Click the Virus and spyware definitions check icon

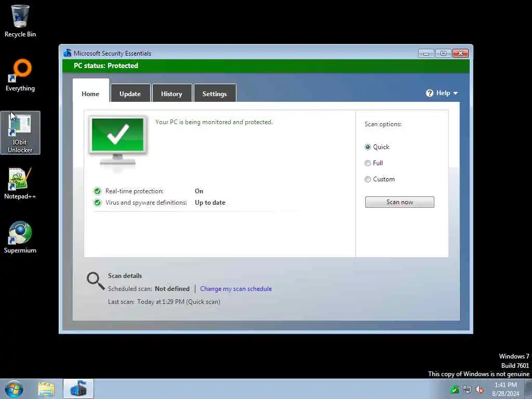click(97, 203)
